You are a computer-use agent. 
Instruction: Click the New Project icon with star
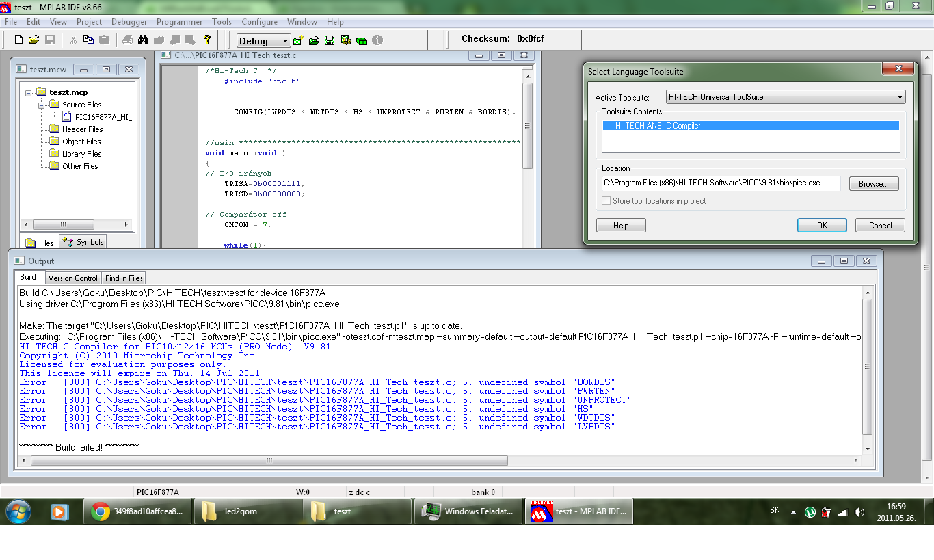(x=298, y=40)
